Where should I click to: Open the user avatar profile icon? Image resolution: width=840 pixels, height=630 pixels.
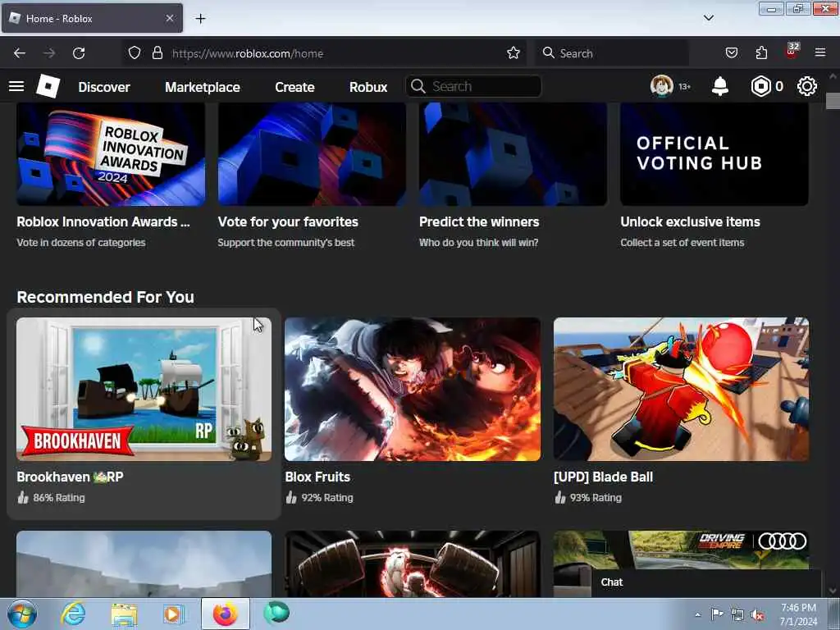[662, 86]
